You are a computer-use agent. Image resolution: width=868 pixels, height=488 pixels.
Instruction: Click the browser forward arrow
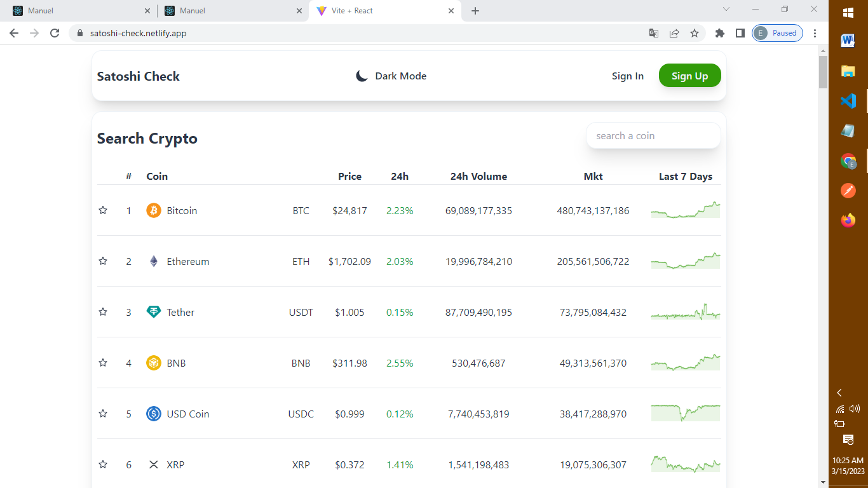[34, 33]
